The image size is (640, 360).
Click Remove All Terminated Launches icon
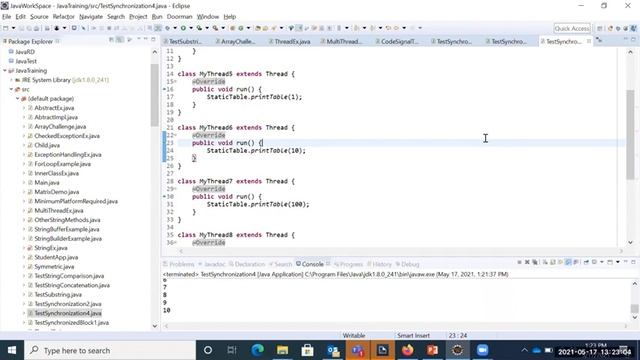(x=535, y=262)
